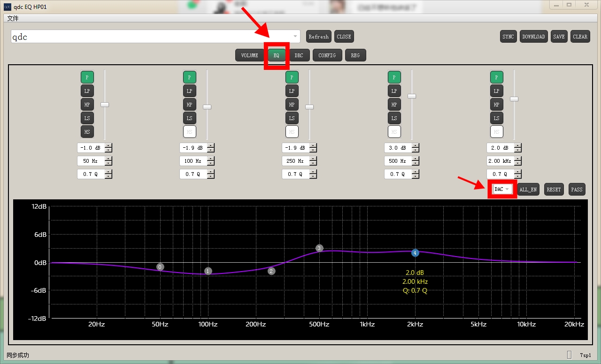The height and width of the screenshot is (364, 601).
Task: Select LP filter type for band one
Action: click(x=87, y=91)
